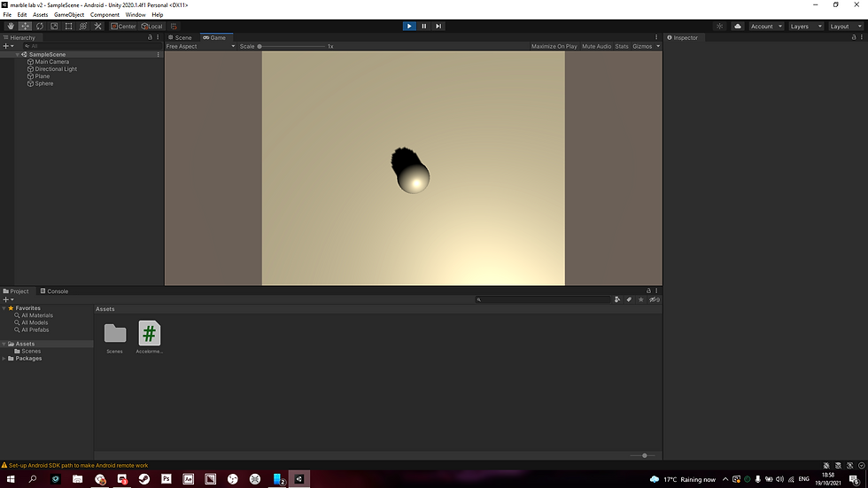Open Windows notification center icon
This screenshot has height=488, width=868.
click(854, 480)
